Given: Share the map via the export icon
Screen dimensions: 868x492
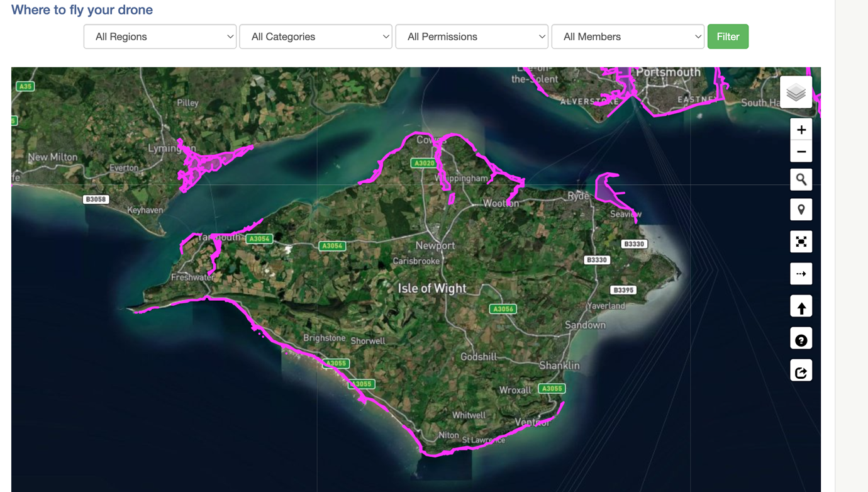Looking at the screenshot, I should click(x=801, y=370).
